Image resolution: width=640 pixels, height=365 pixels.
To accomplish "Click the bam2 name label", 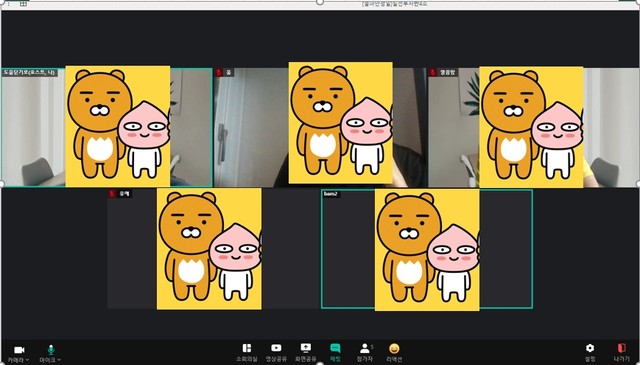I will 331,194.
